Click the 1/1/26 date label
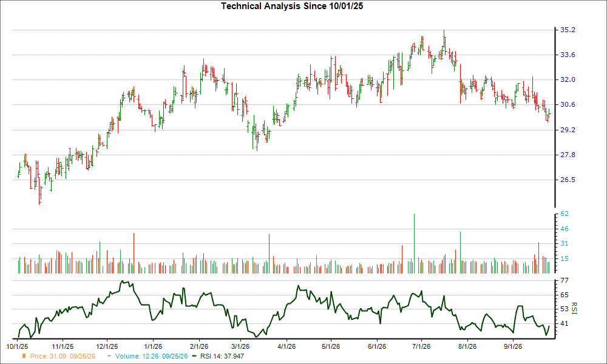607x364 pixels. (x=153, y=346)
